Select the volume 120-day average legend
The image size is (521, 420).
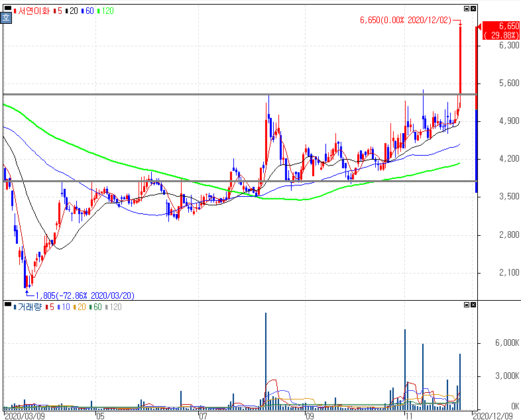tap(113, 307)
